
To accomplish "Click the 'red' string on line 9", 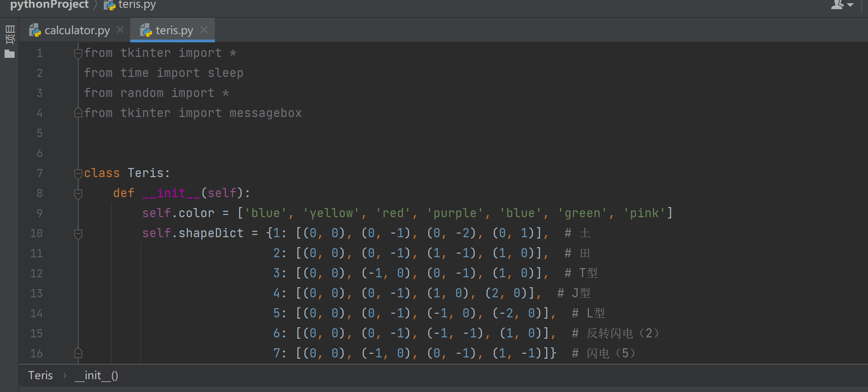I will point(393,213).
